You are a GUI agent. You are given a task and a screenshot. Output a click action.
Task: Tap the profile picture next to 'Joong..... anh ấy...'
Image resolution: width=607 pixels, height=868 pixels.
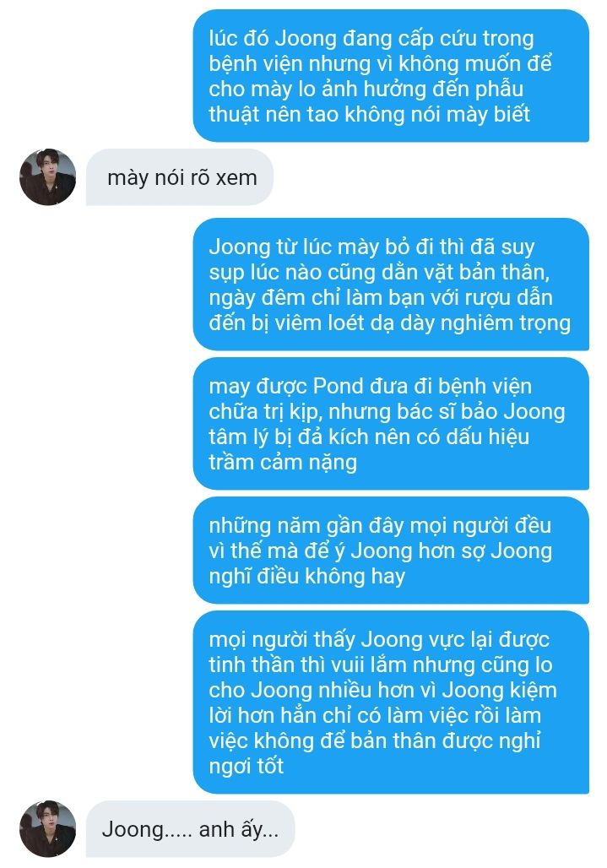click(47, 828)
